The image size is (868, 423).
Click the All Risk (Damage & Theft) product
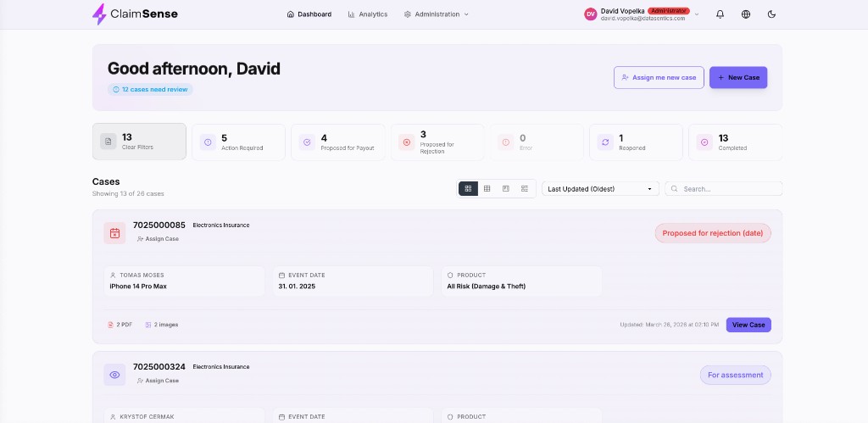pos(521,281)
